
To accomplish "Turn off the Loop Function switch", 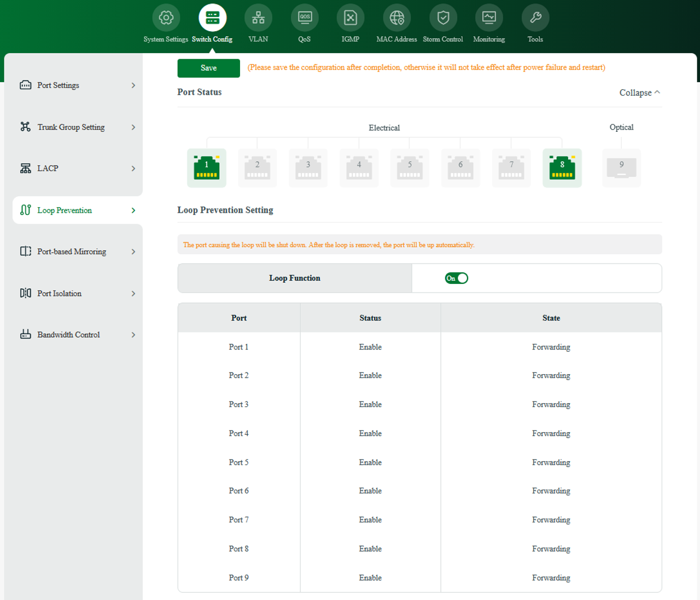I will [457, 278].
